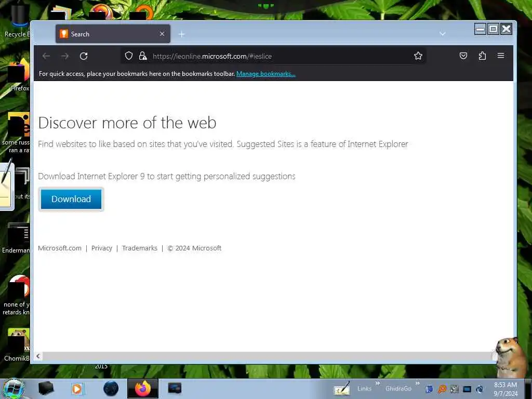Click the © 2024 Microsoft text
The image size is (532, 399).
click(194, 248)
